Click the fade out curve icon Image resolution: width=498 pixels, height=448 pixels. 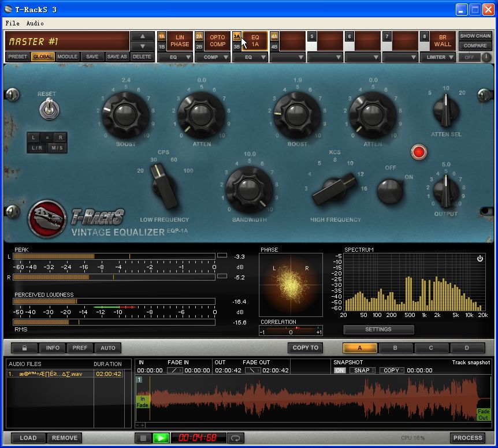253,370
